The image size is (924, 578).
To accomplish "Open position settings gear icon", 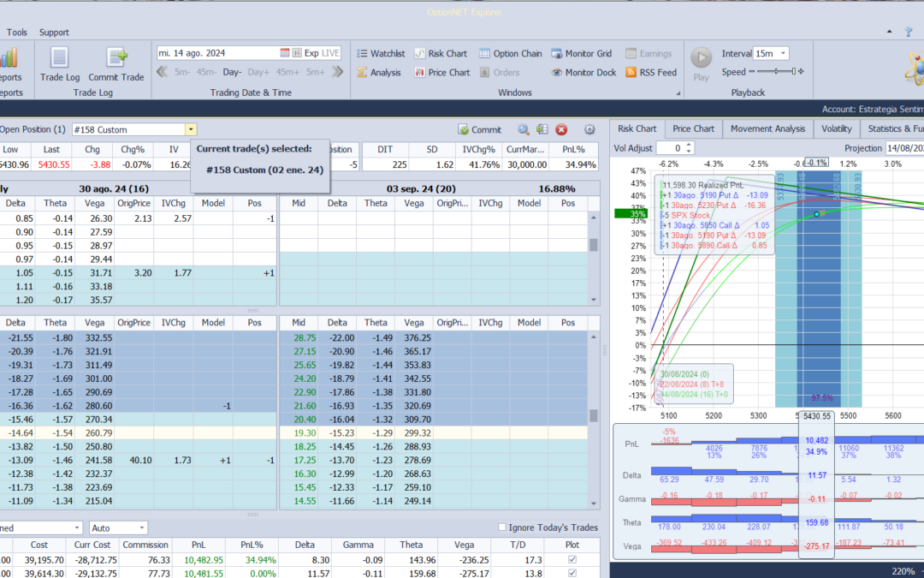I will (x=589, y=130).
